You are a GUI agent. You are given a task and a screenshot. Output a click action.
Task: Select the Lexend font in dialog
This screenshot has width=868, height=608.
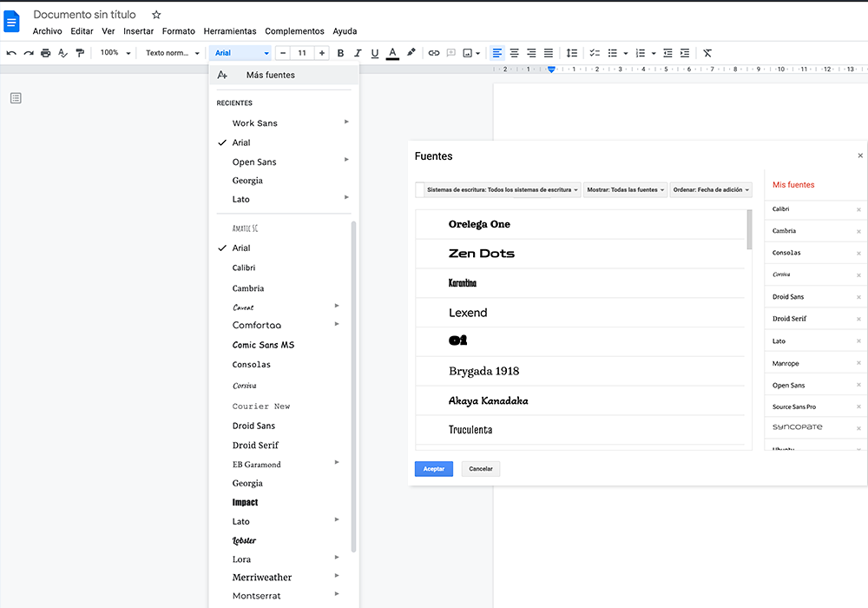click(x=580, y=313)
